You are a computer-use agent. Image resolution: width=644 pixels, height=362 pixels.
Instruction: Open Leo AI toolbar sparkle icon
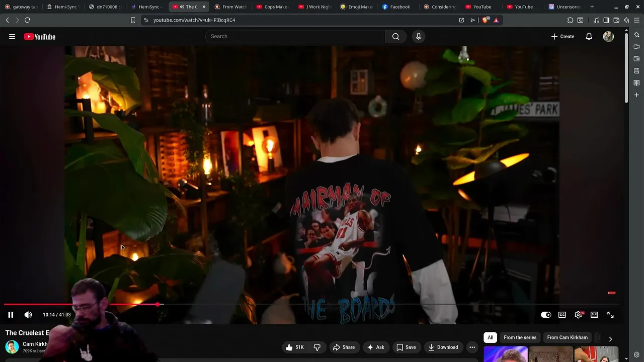(626, 20)
